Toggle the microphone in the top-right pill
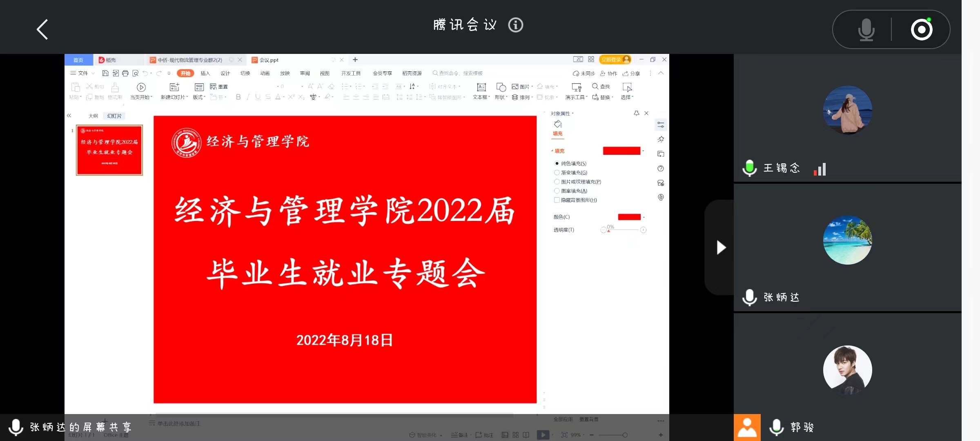 click(x=866, y=29)
